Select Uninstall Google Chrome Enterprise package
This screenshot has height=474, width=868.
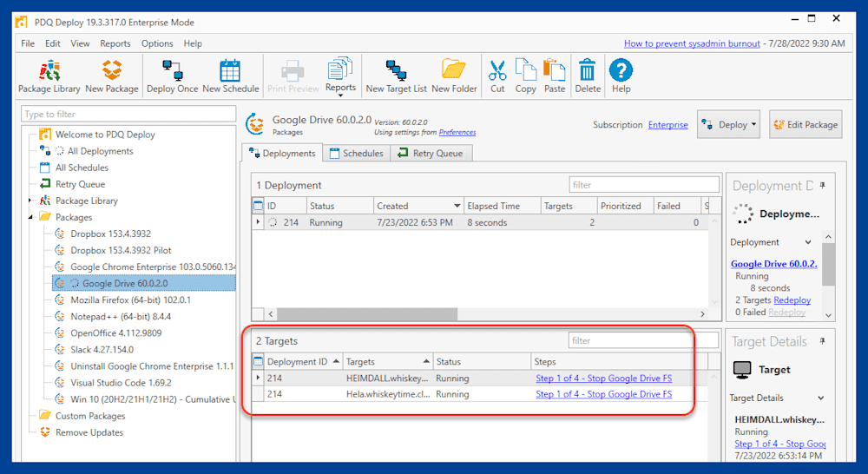click(x=152, y=366)
